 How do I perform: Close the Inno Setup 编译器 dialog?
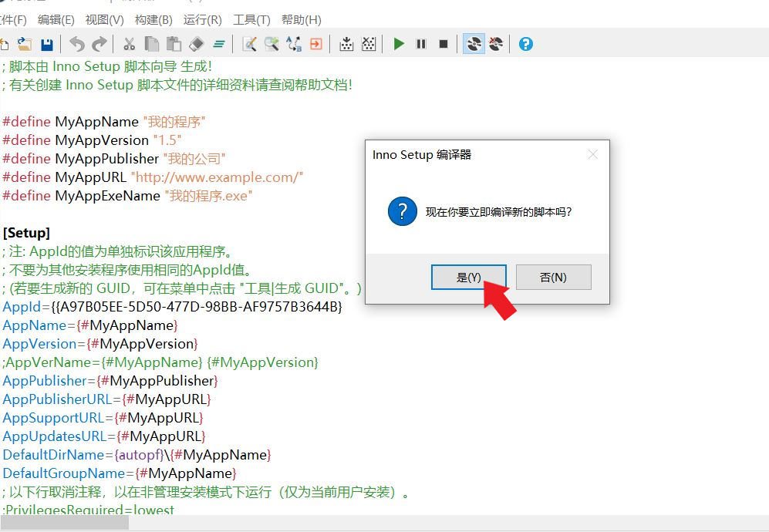coord(593,154)
